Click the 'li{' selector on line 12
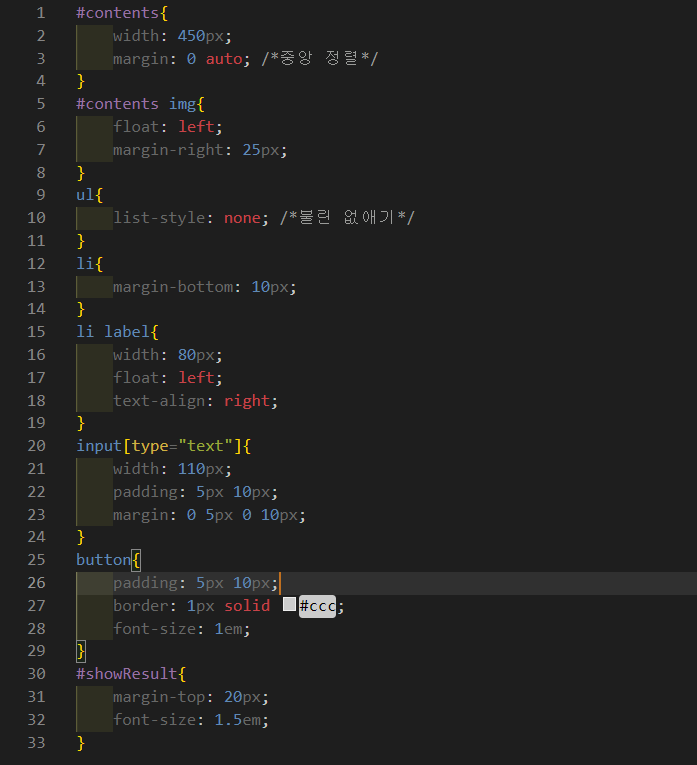The height and width of the screenshot is (765, 697). point(89,263)
